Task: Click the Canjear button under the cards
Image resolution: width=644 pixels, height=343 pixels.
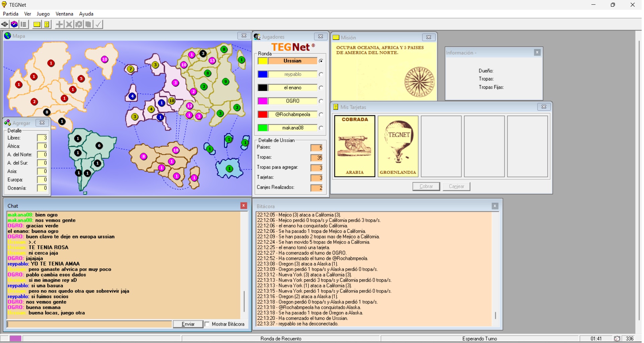Action: coord(456,186)
